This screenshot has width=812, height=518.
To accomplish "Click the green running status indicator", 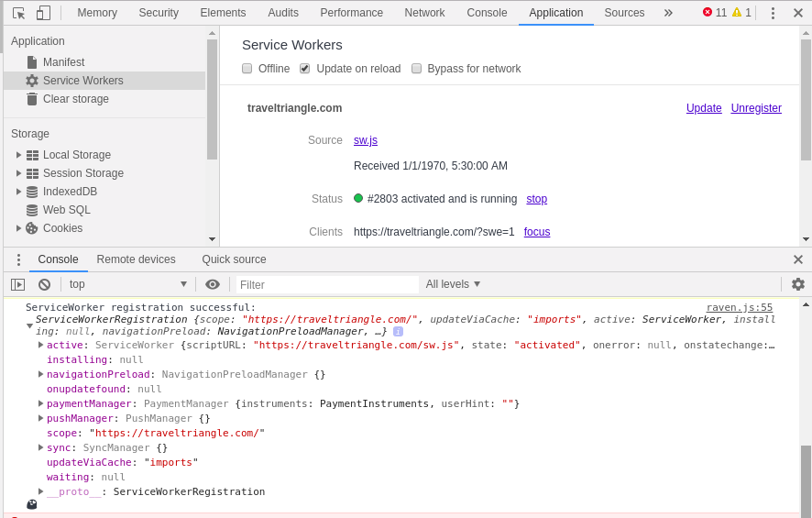I will pos(357,198).
